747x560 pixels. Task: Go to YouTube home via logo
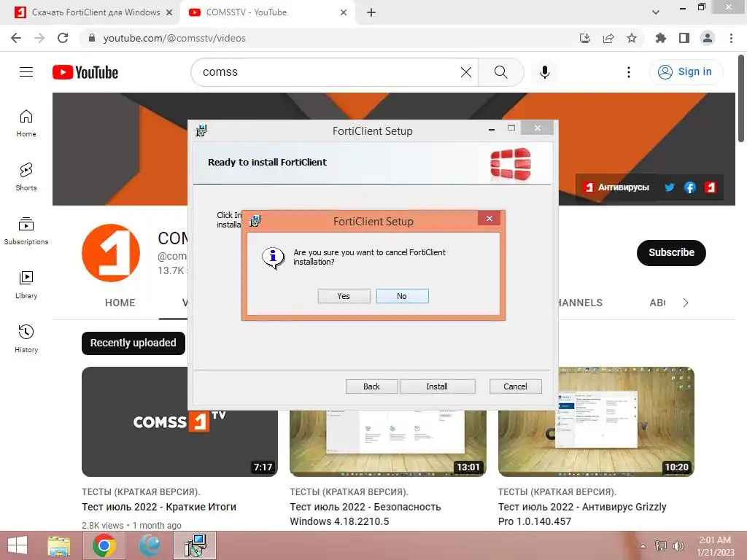85,72
